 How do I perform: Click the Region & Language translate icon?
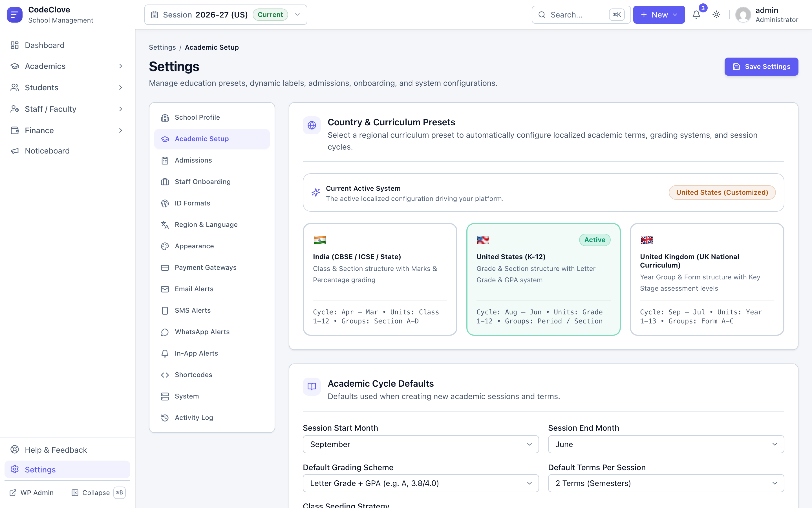coord(165,225)
